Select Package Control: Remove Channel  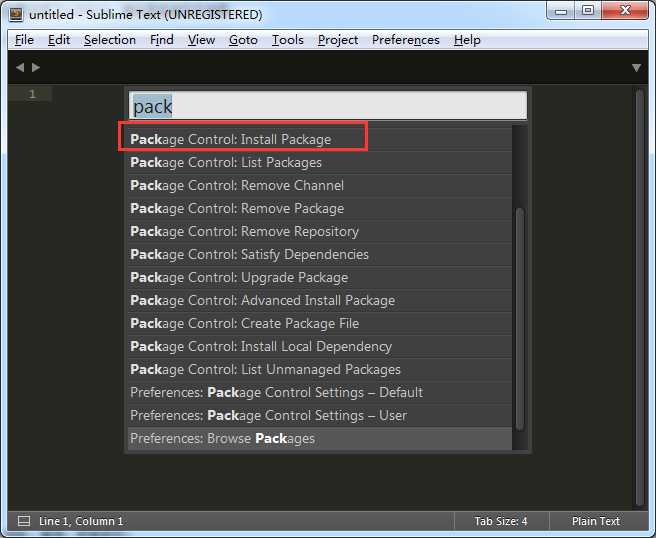pos(320,185)
